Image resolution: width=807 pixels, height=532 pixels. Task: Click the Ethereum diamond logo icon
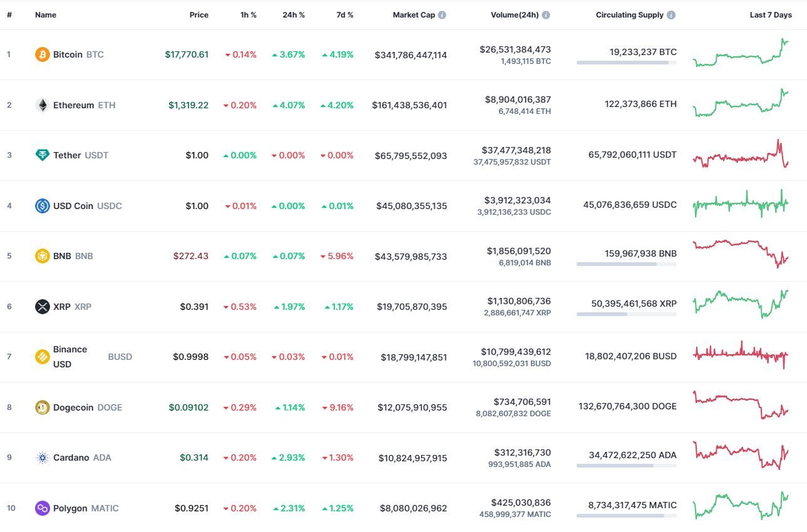(42, 105)
